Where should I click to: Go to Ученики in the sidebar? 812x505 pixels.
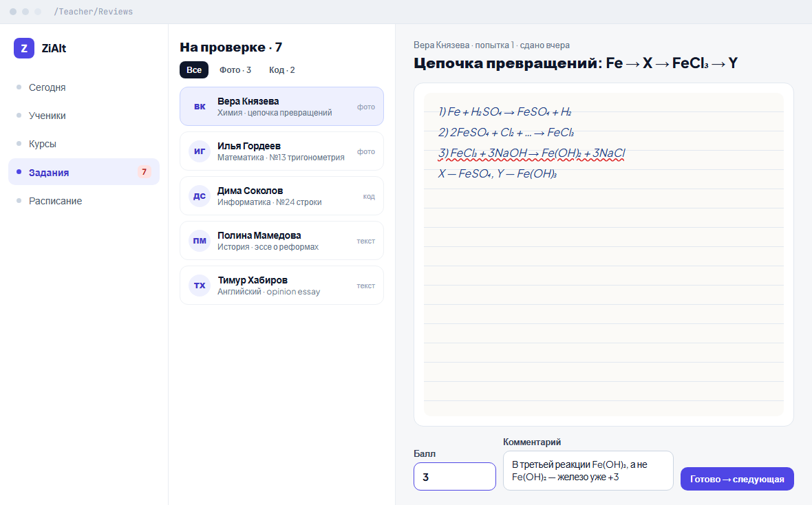pyautogui.click(x=84, y=116)
